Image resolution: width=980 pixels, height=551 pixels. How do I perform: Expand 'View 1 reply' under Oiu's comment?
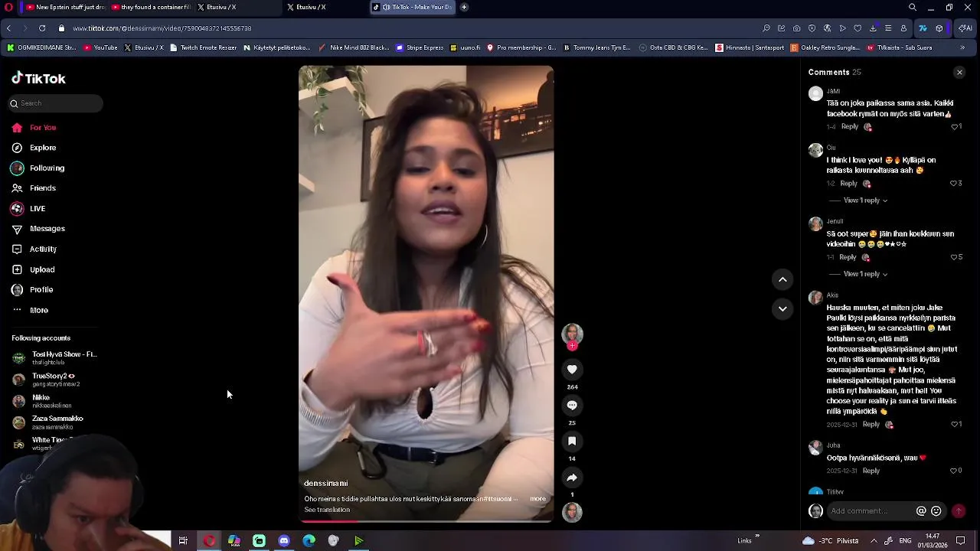[x=865, y=201]
